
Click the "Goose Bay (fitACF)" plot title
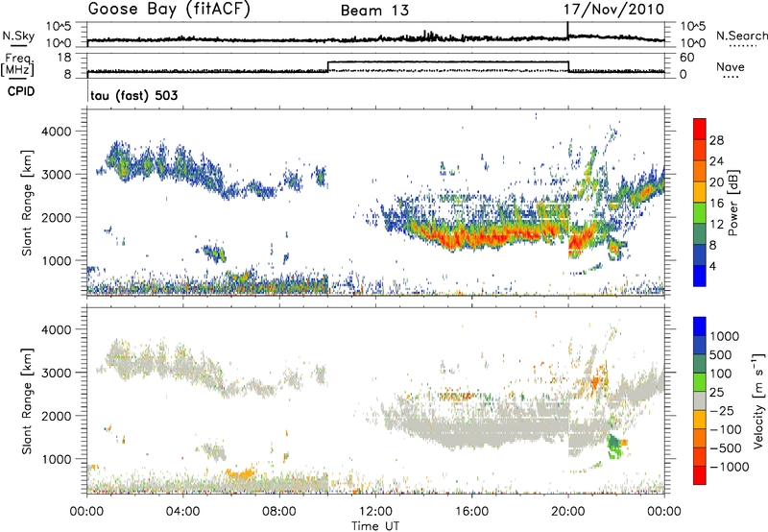click(x=169, y=10)
